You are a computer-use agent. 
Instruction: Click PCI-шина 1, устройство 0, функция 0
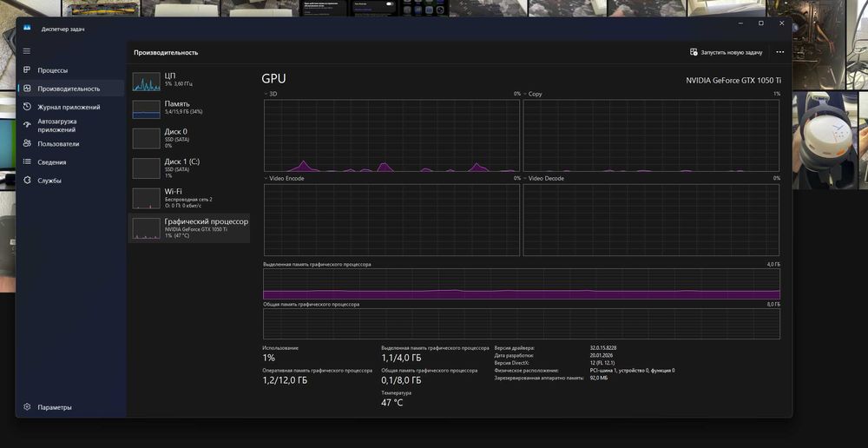tap(632, 371)
